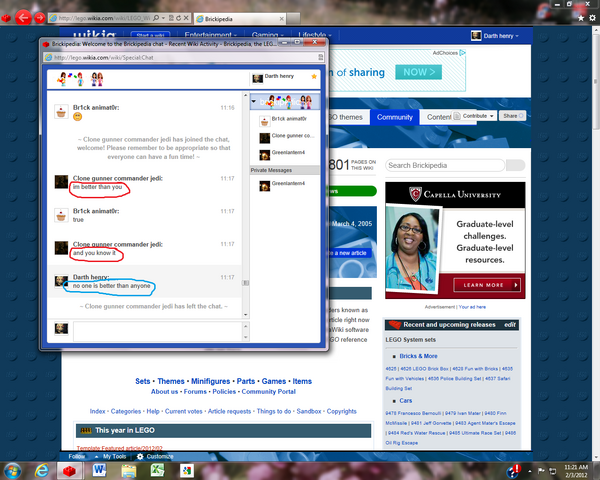Click the gold star beside Darth henry in chat
Image resolution: width=600 pixels, height=480 pixels.
click(314, 77)
